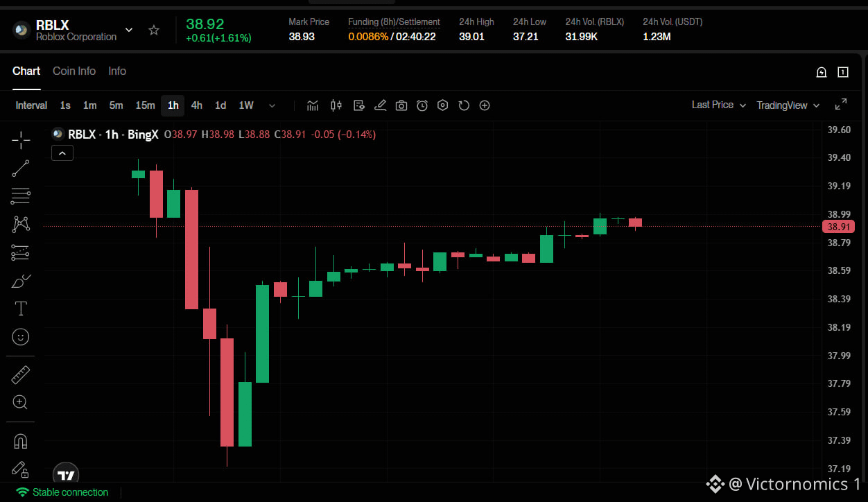868x502 pixels.
Task: Click the RBLX Roblox Corporation title
Action: click(76, 31)
